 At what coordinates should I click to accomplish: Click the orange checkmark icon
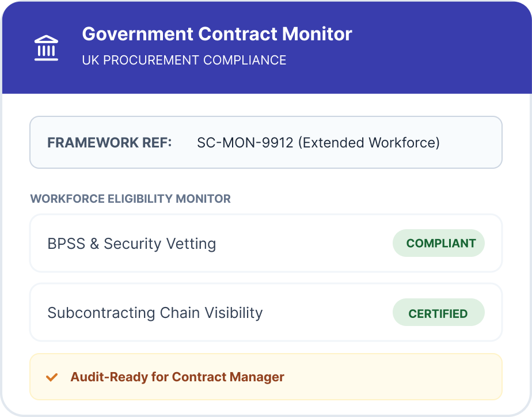[x=52, y=377]
